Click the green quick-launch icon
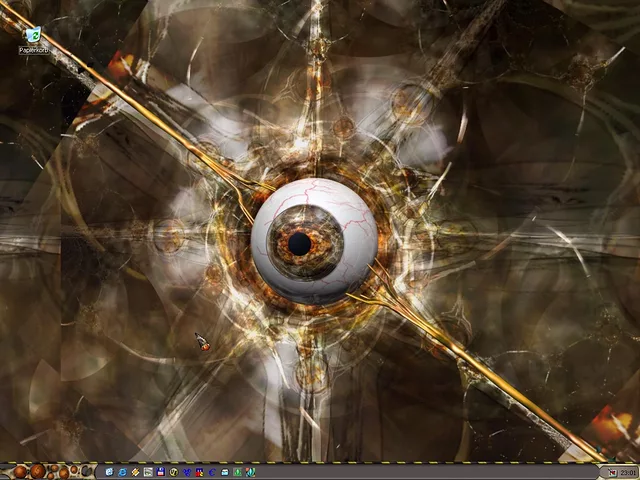The image size is (640, 480). [x=238, y=471]
